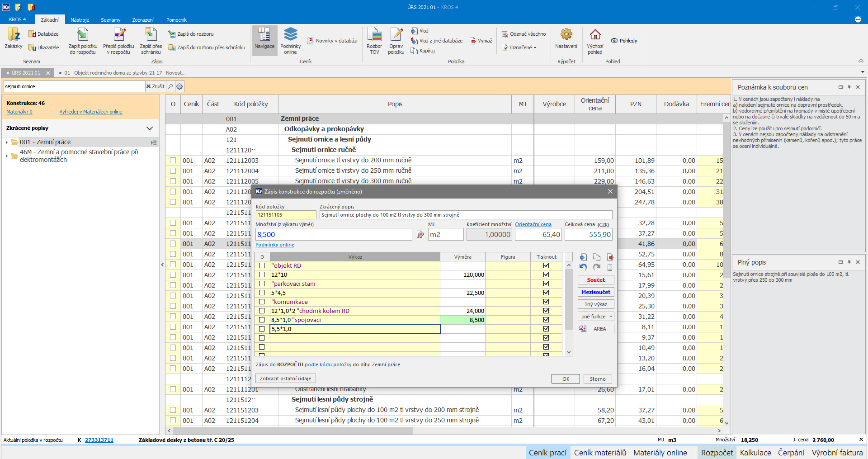Click the search magnifier next to Zrušit

pos(170,86)
